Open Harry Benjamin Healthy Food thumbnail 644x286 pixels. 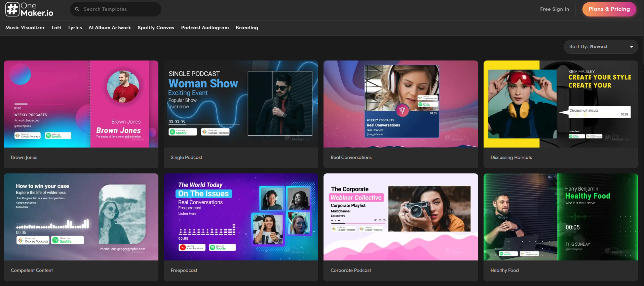tap(561, 217)
